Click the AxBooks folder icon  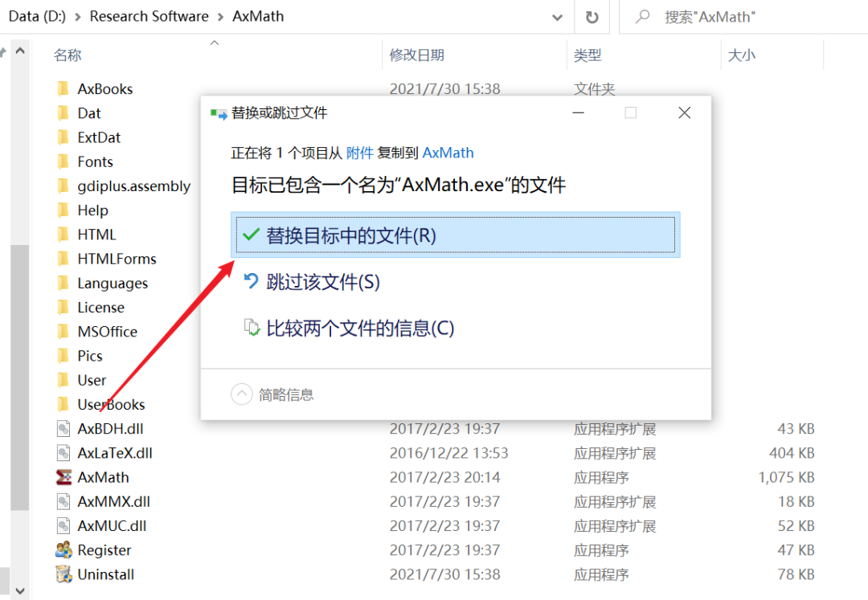63,88
